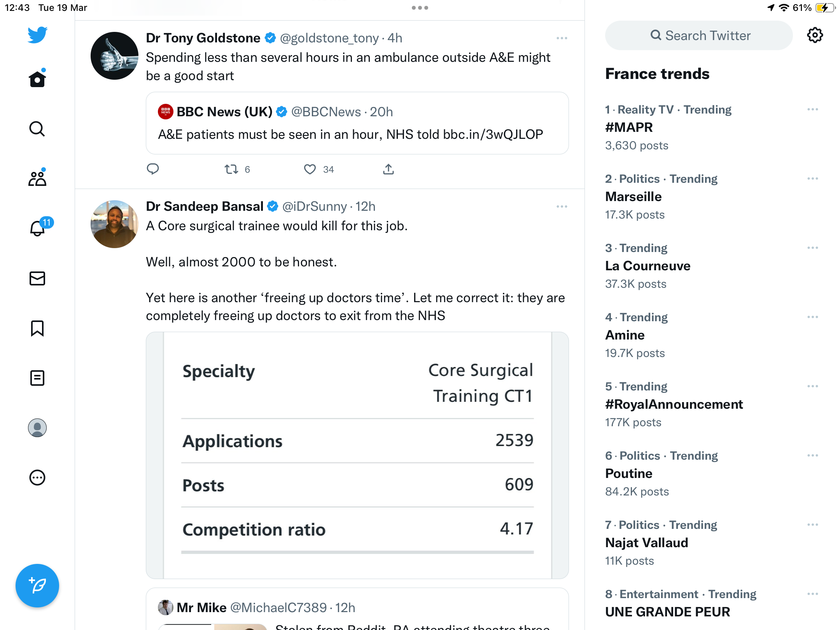Screen dimensions: 840x630
Task: Select the '3,630 posts' count text
Action: click(x=637, y=145)
